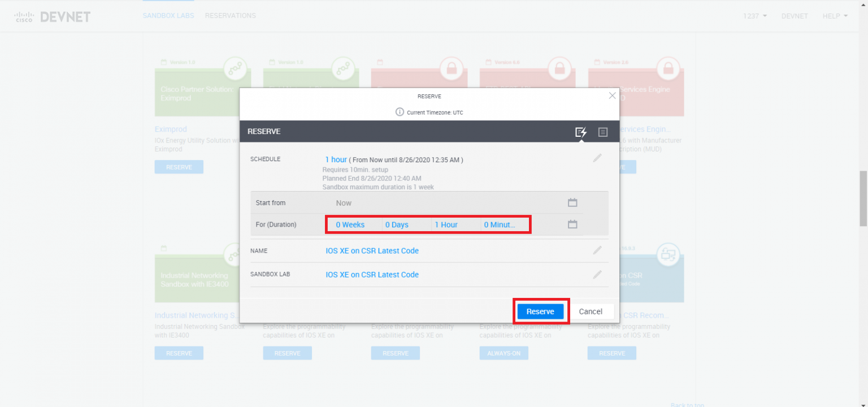This screenshot has height=407, width=868.
Task: Open the HELP dropdown menu
Action: click(x=835, y=16)
